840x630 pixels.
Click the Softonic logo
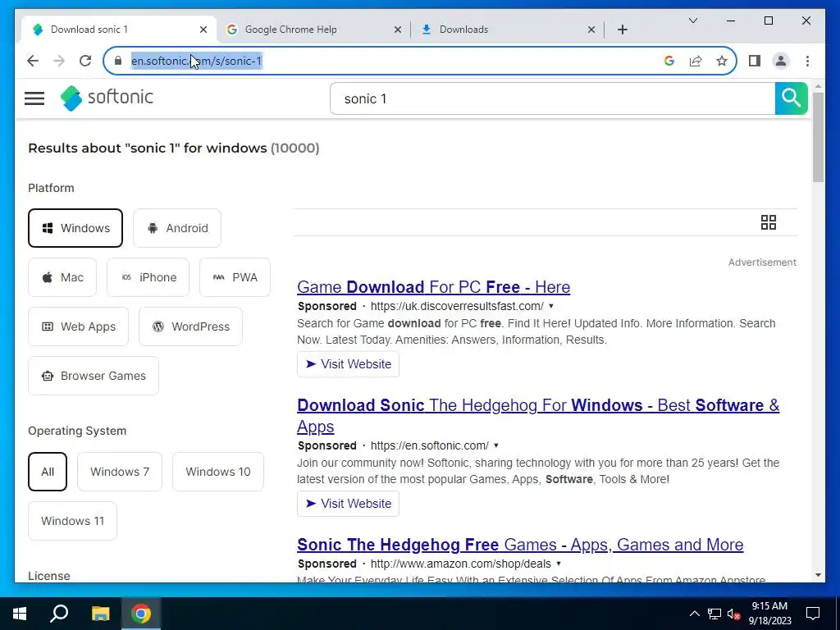point(107,98)
